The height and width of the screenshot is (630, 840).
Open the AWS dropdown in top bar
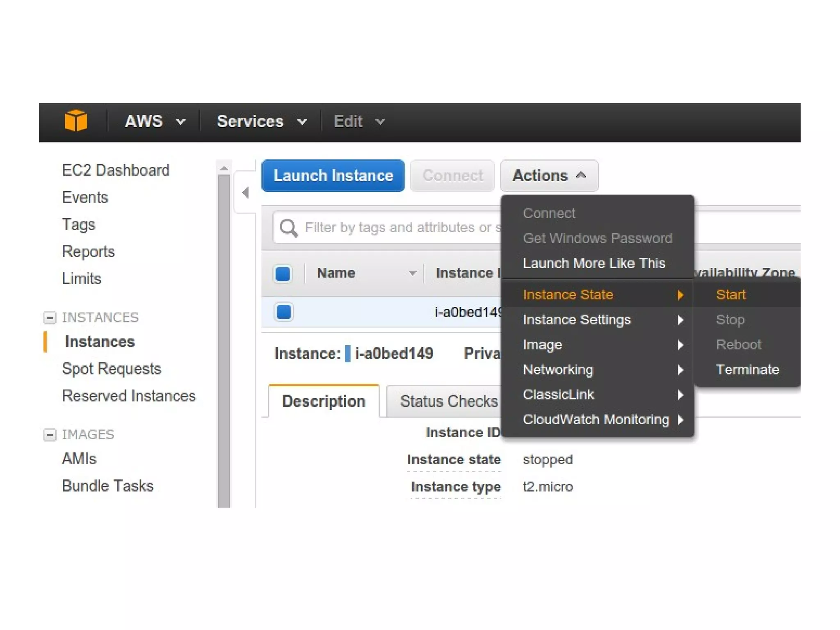(x=155, y=121)
